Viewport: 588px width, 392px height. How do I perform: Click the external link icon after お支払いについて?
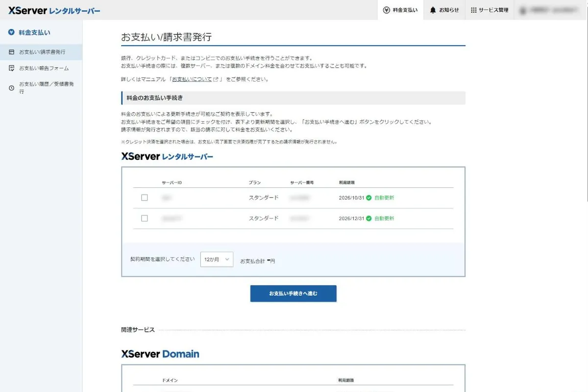[x=216, y=79]
